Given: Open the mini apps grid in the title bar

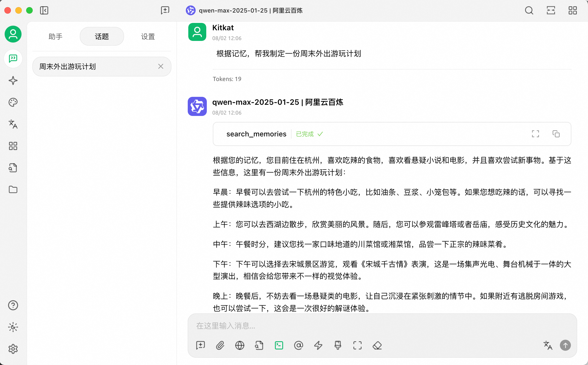Looking at the screenshot, I should (573, 10).
